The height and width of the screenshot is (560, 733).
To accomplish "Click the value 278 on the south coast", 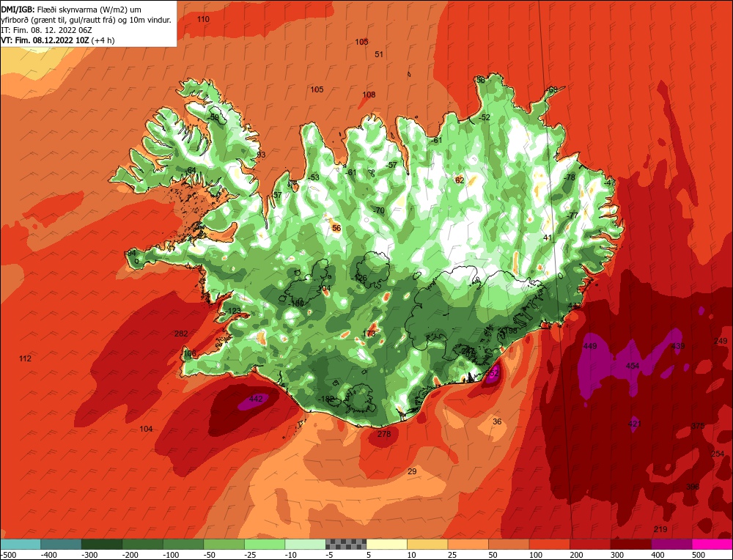I will pos(384,434).
